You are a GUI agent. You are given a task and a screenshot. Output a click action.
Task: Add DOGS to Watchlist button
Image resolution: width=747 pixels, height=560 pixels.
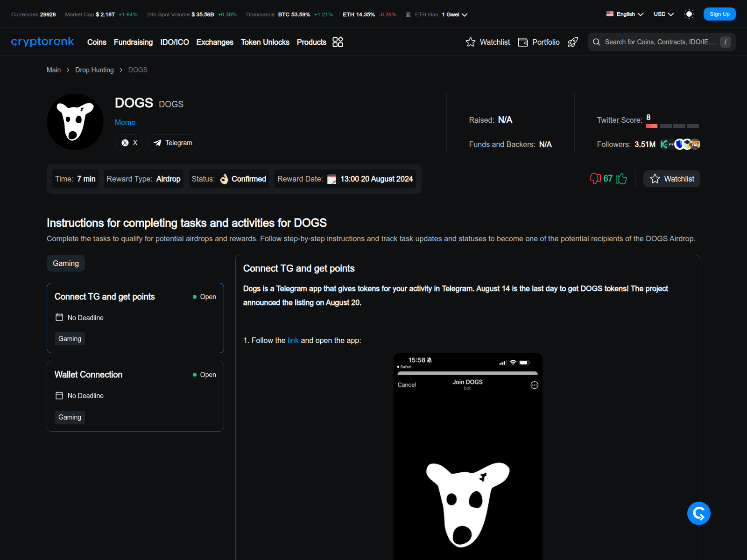click(x=672, y=179)
